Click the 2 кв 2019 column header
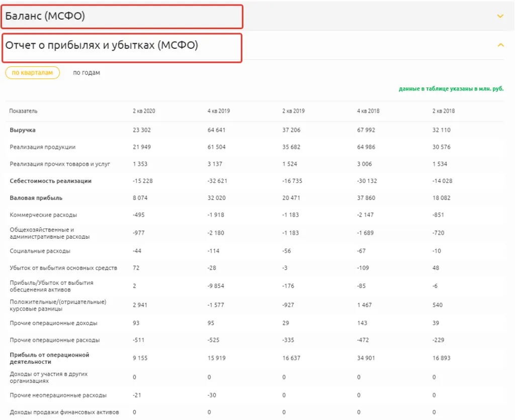515x420 pixels. tap(293, 111)
